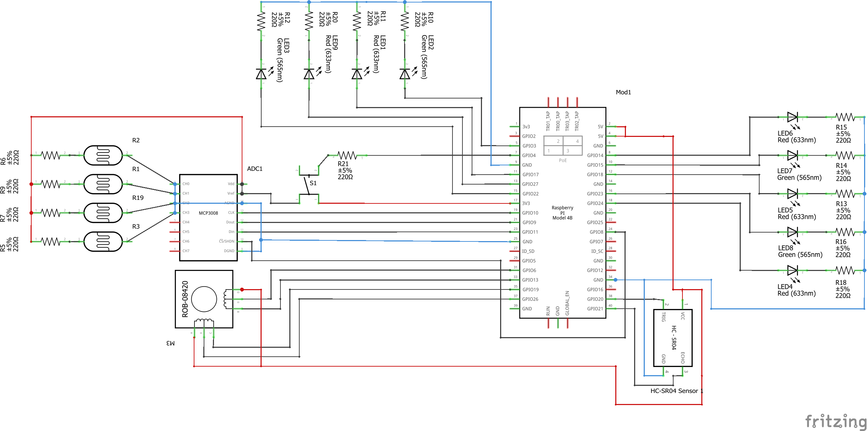Image resolution: width=868 pixels, height=431 pixels.
Task: Click the GPIO17 pin label
Action: (x=530, y=175)
